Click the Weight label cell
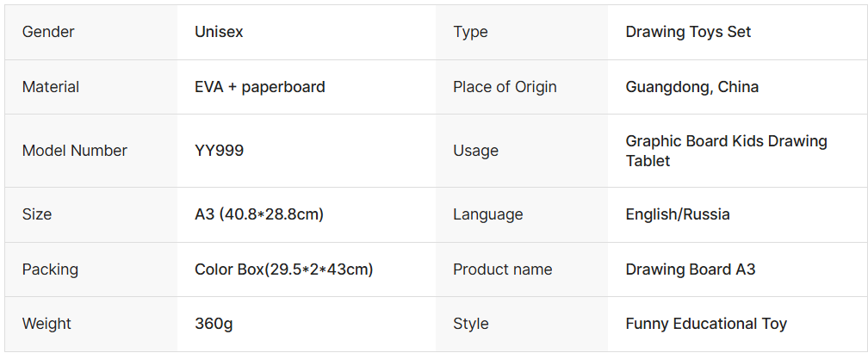This screenshot has height=353, width=868. [x=46, y=324]
